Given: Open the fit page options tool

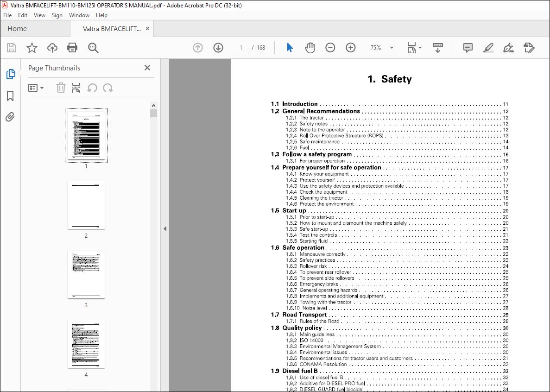Looking at the screenshot, I should click(x=414, y=48).
